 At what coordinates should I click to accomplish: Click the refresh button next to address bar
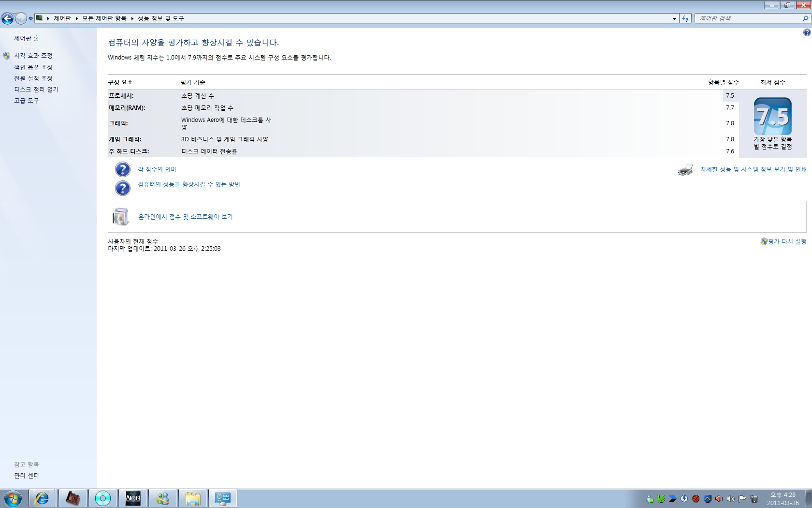pyautogui.click(x=685, y=19)
